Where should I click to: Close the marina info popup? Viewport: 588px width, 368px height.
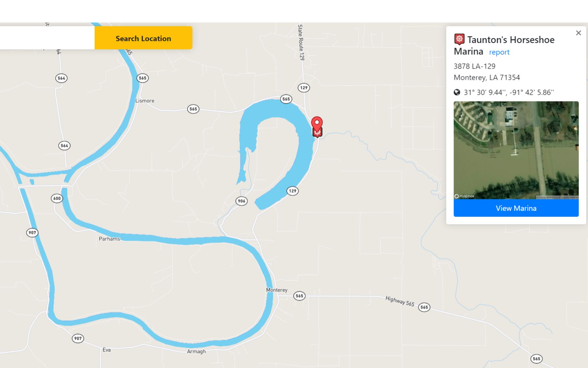(x=579, y=33)
